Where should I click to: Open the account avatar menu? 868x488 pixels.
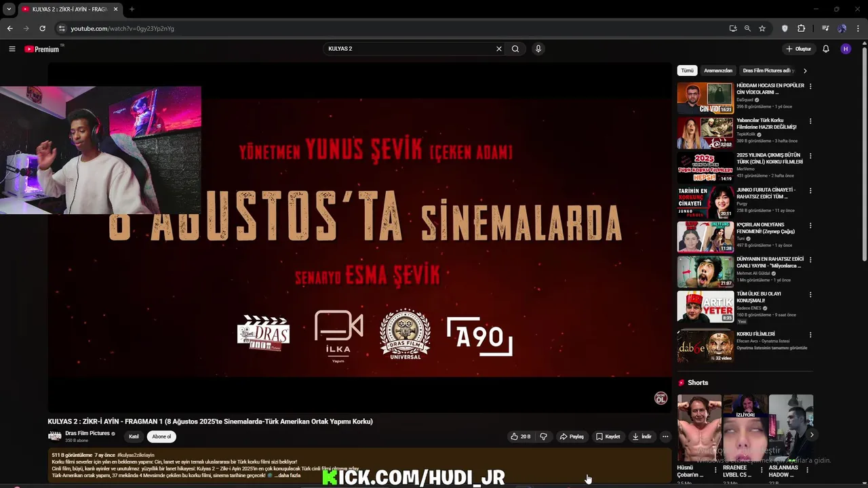[846, 49]
